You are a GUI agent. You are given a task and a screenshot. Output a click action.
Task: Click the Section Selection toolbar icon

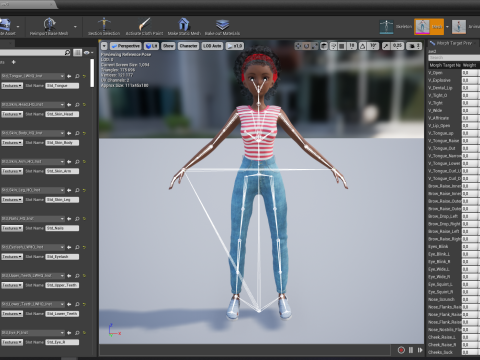pos(104,24)
